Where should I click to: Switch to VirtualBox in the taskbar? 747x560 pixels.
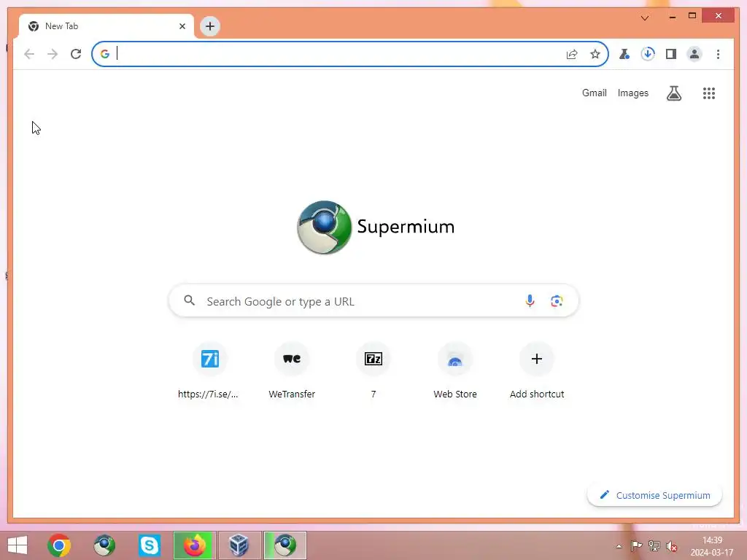click(x=239, y=545)
